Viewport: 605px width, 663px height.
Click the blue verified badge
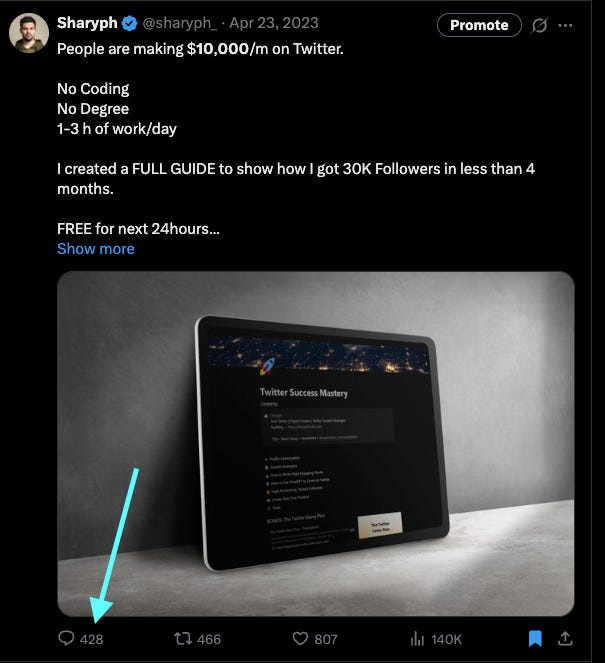[129, 23]
